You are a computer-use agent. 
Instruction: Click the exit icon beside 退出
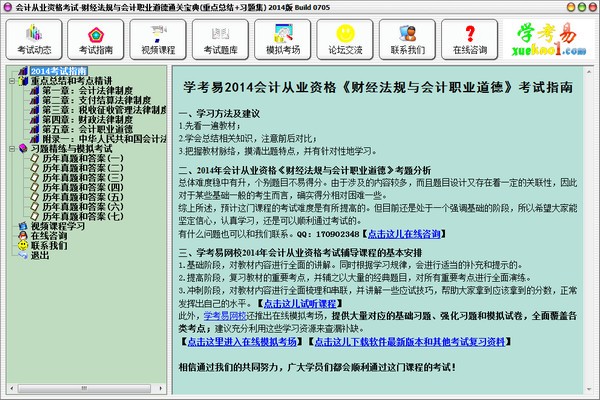point(23,255)
